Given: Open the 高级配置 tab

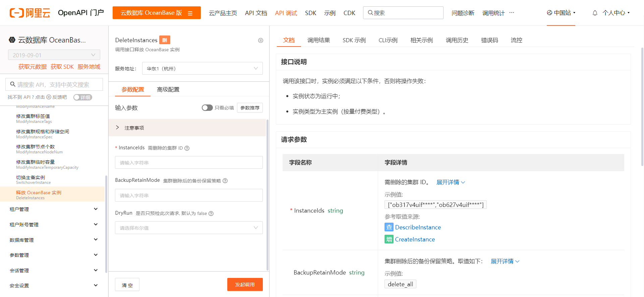Looking at the screenshot, I should coord(168,89).
